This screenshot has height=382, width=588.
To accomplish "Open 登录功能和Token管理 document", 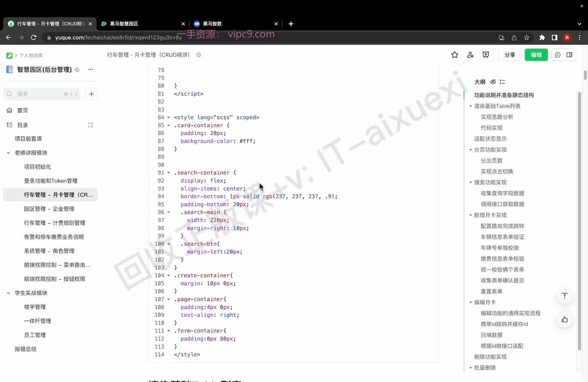I will click(x=50, y=181).
